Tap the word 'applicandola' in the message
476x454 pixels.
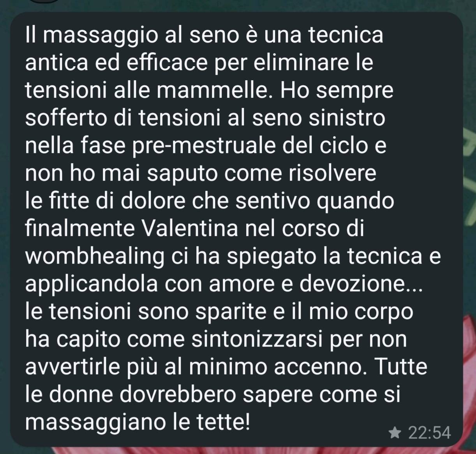[92, 285]
